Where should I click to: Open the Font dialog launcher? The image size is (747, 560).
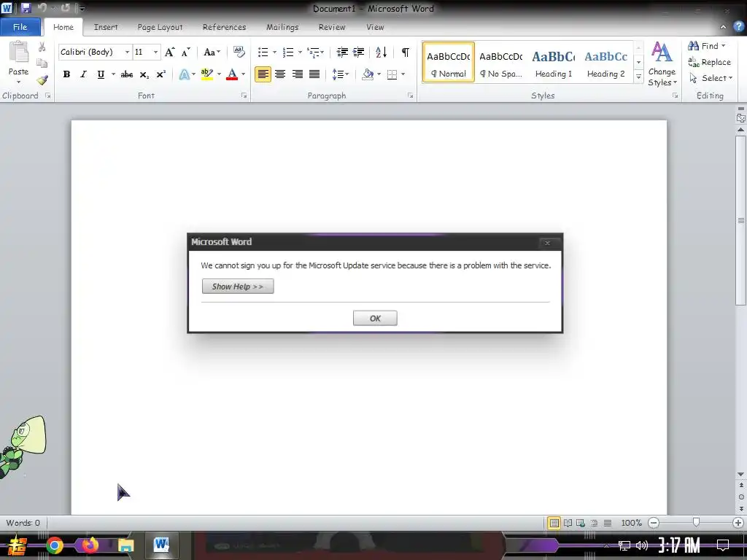[244, 96]
